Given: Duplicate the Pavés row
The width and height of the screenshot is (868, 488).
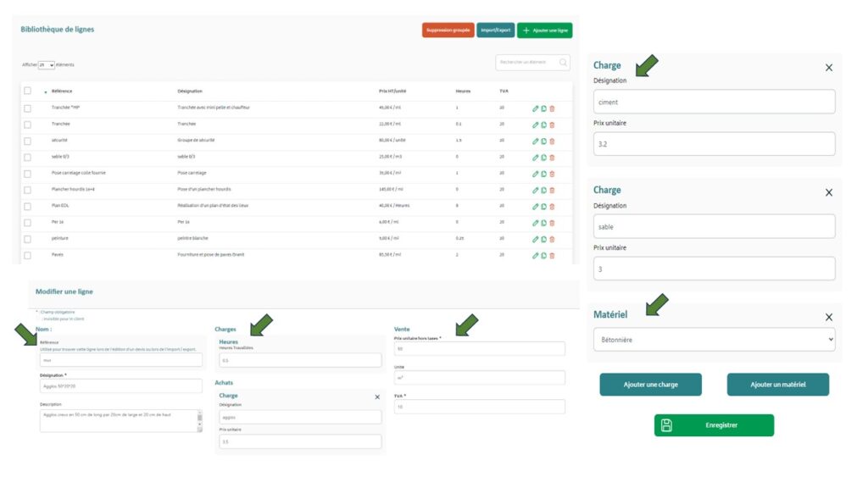Looking at the screenshot, I should pyautogui.click(x=543, y=256).
